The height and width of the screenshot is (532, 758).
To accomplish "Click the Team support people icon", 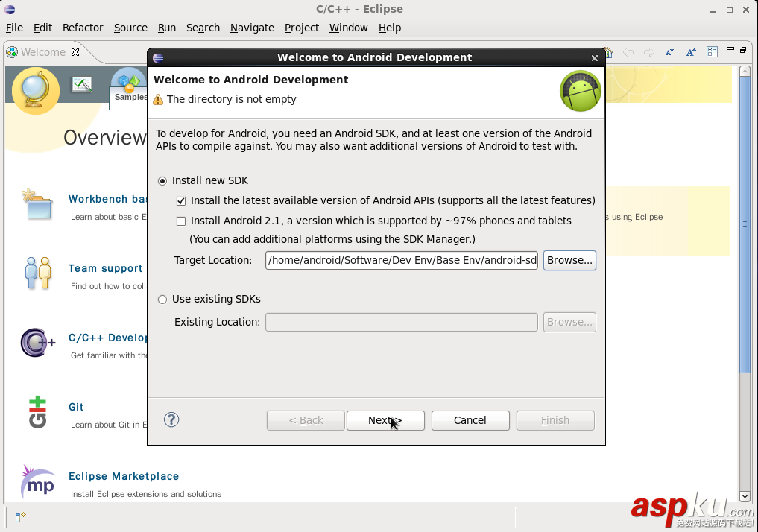I will [x=38, y=273].
